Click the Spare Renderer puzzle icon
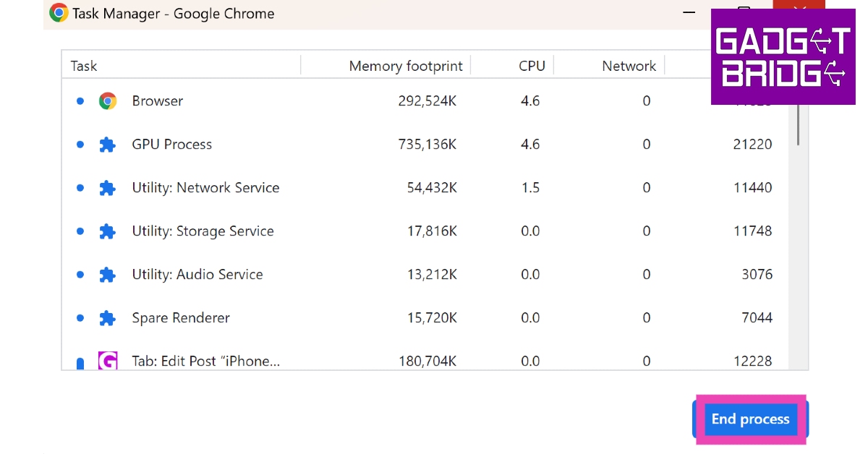 click(x=108, y=318)
